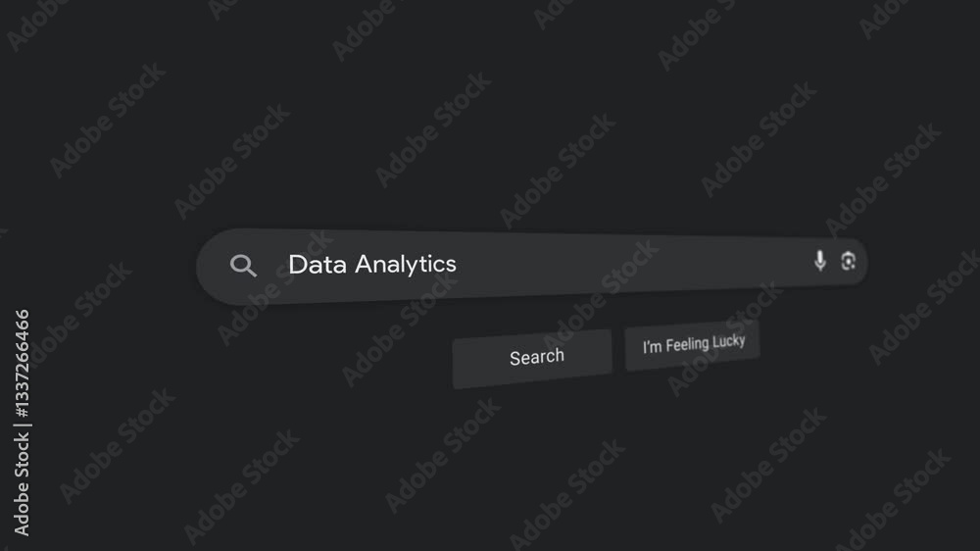Activate the microphone in the search bar
The image size is (980, 551).
click(x=820, y=261)
